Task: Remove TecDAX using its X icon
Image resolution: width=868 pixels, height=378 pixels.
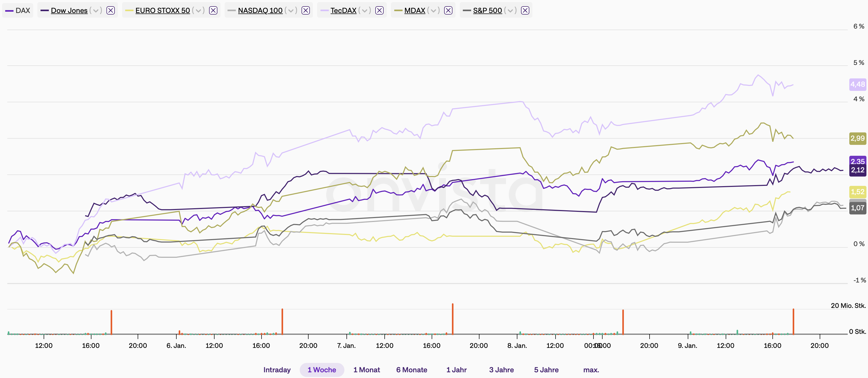Action: [379, 10]
